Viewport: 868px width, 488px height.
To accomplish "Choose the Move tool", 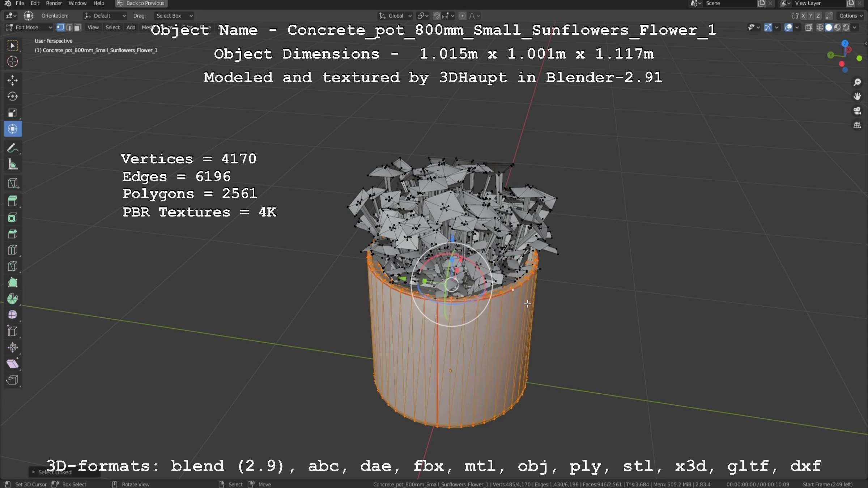I will (13, 80).
